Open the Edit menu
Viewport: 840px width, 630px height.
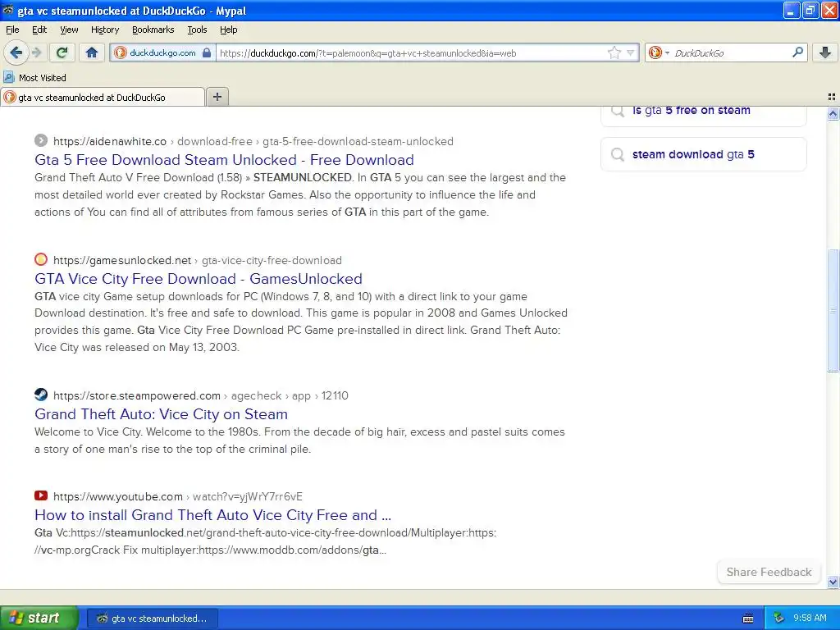tap(39, 30)
